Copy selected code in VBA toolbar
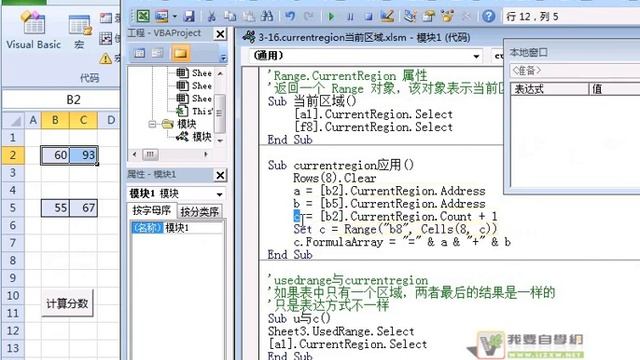The height and width of the screenshot is (360, 640). (x=230, y=17)
